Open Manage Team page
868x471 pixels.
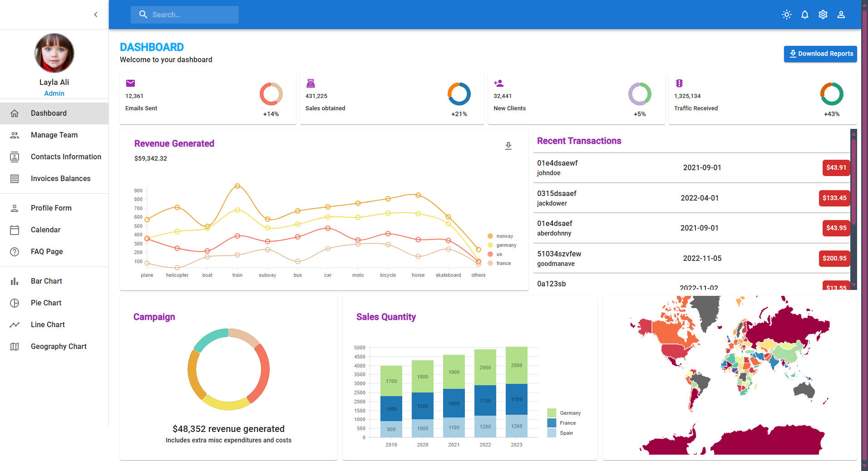[x=54, y=135]
